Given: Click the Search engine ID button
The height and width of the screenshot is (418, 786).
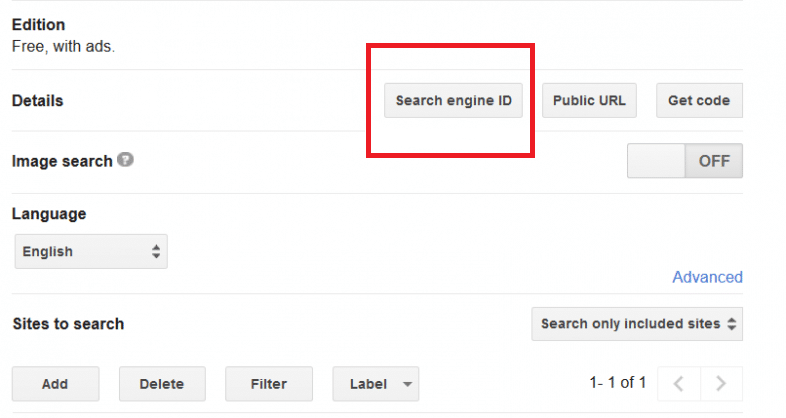Looking at the screenshot, I should tap(453, 101).
